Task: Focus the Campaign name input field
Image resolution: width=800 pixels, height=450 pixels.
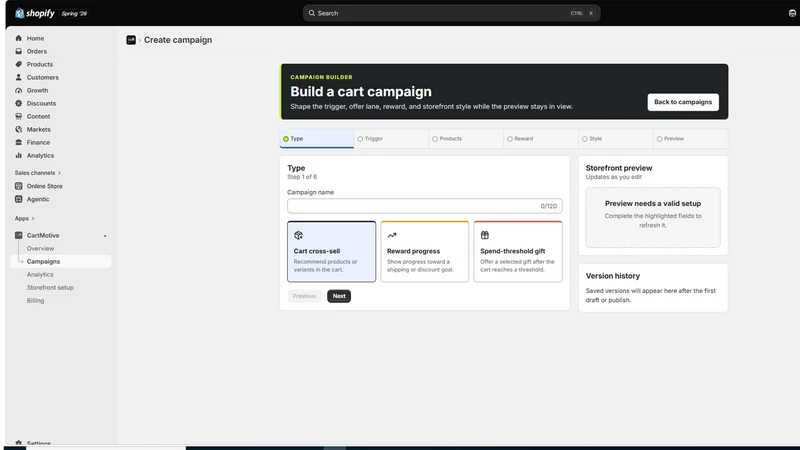Action: pos(424,206)
